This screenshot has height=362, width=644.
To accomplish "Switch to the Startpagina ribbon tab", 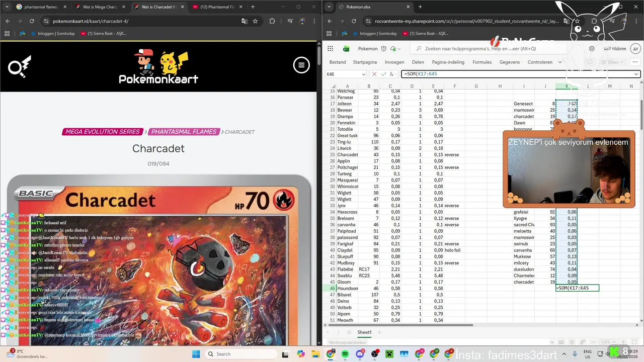I will point(365,62).
